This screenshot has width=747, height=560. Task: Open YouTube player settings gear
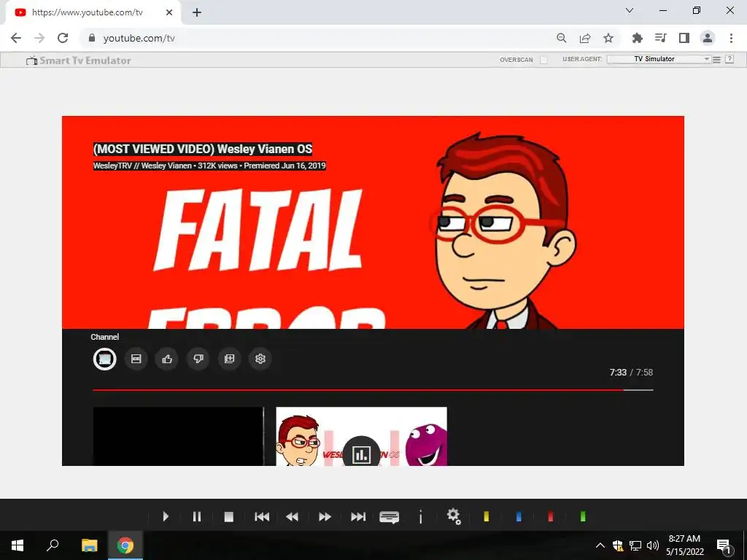click(260, 359)
